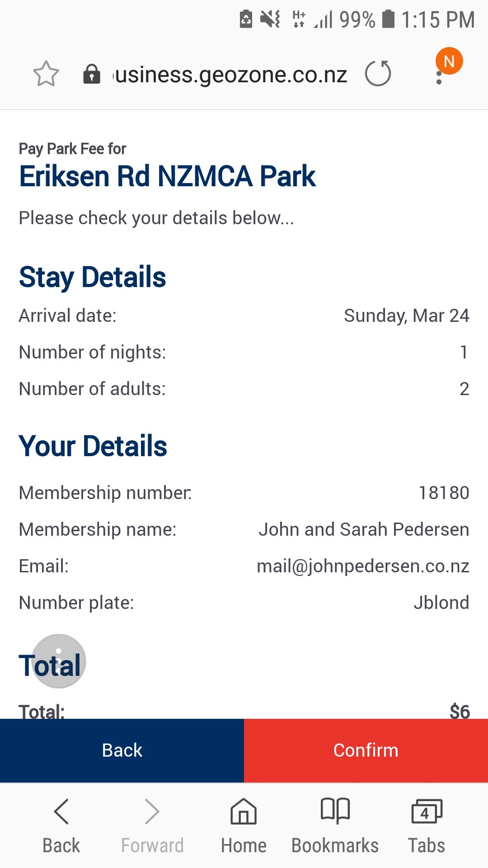Bookmark page with the star icon
Viewport: 488px width, 868px height.
46,74
